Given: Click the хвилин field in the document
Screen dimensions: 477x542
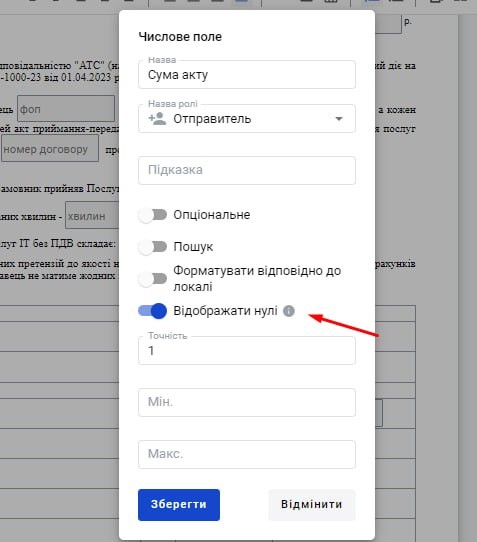Looking at the screenshot, I should [x=92, y=215].
